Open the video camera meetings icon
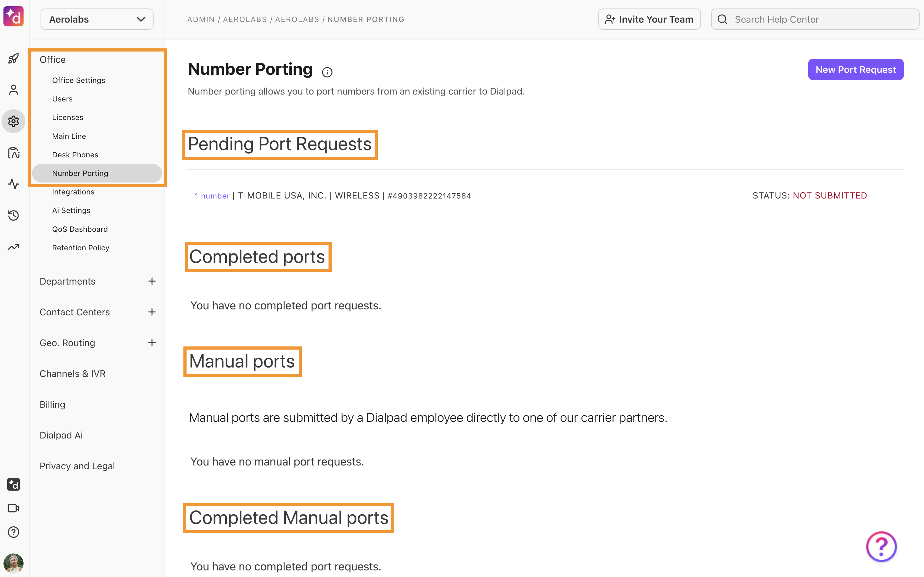Screen dimensions: 924x577 click(14, 508)
